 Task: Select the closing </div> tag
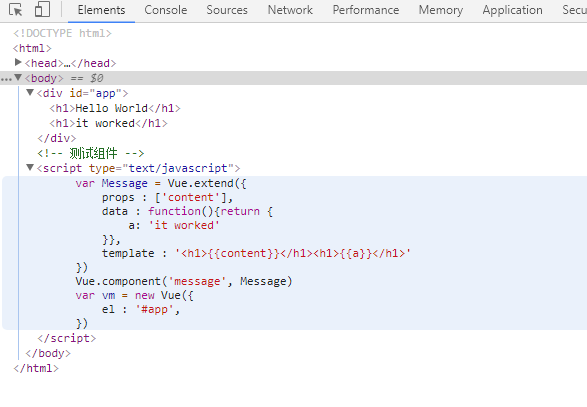pyautogui.click(x=57, y=138)
